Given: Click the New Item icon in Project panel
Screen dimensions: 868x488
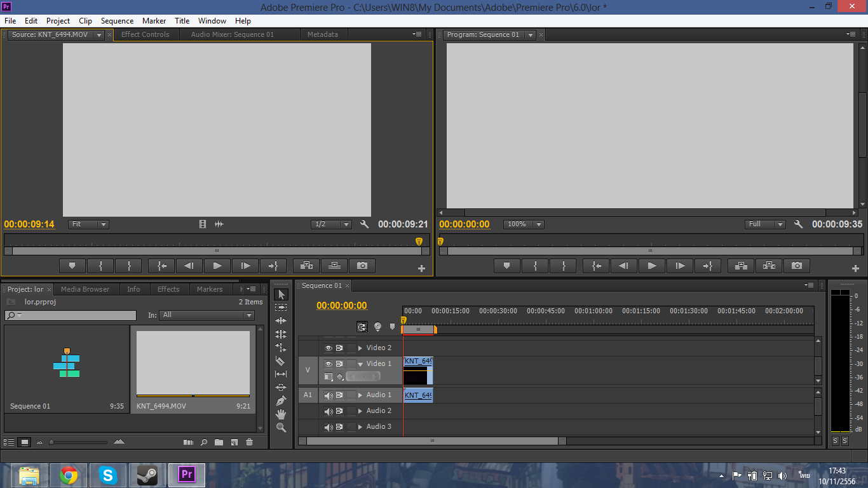Looking at the screenshot, I should pyautogui.click(x=234, y=442).
